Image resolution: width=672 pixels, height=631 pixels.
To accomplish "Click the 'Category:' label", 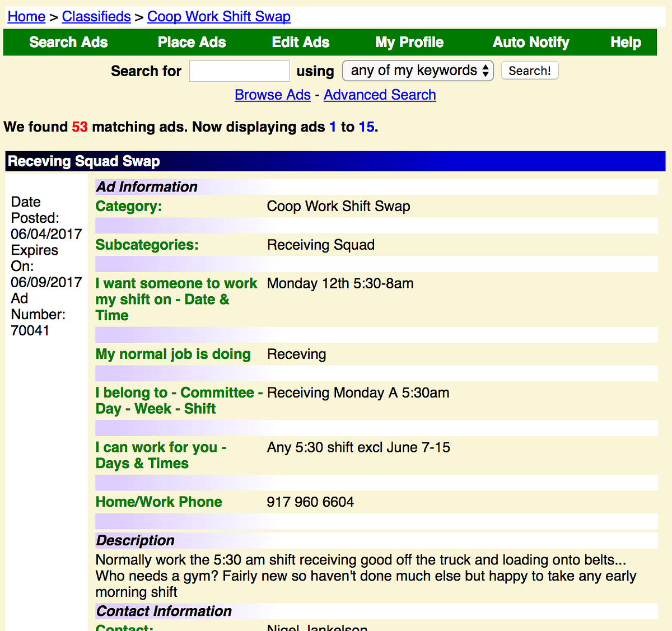I will pyautogui.click(x=129, y=206).
